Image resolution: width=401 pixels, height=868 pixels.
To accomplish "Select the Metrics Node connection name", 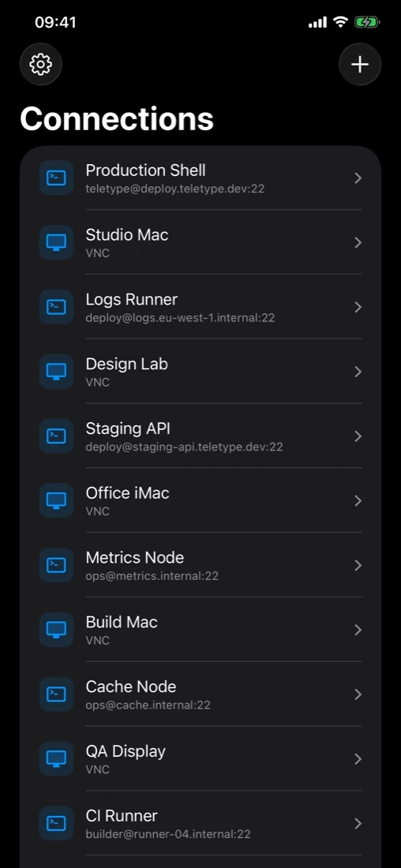I will [135, 557].
